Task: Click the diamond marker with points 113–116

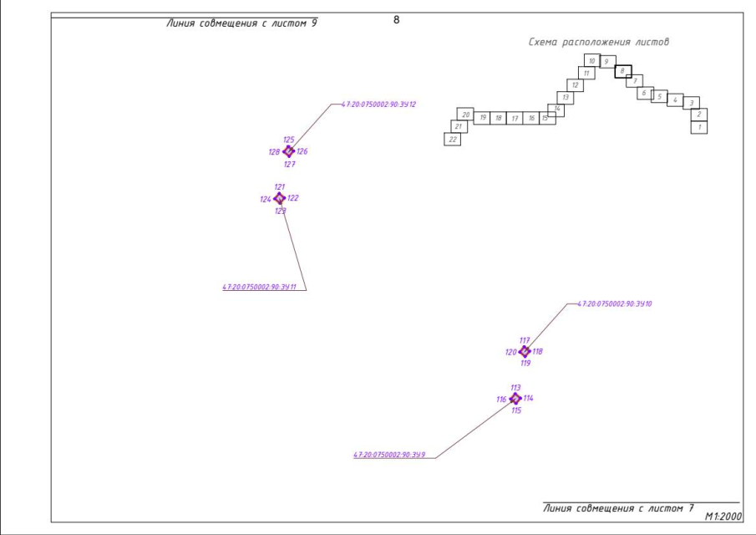Action: 515,399
